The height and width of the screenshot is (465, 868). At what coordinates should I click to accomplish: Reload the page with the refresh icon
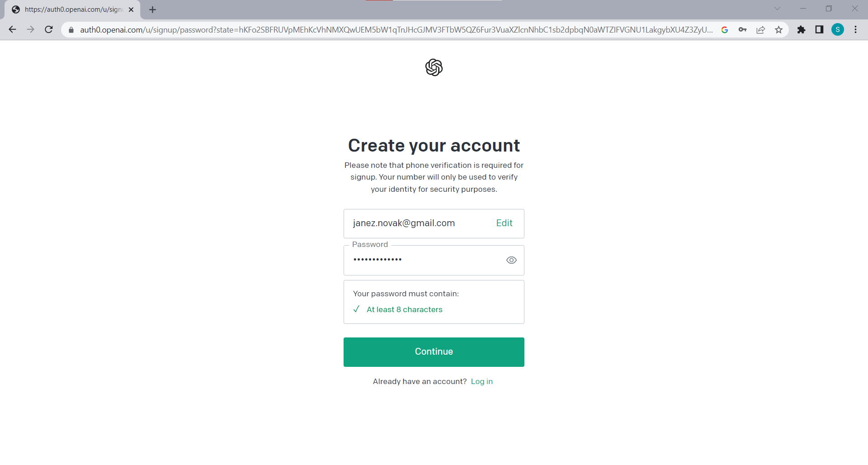[49, 30]
